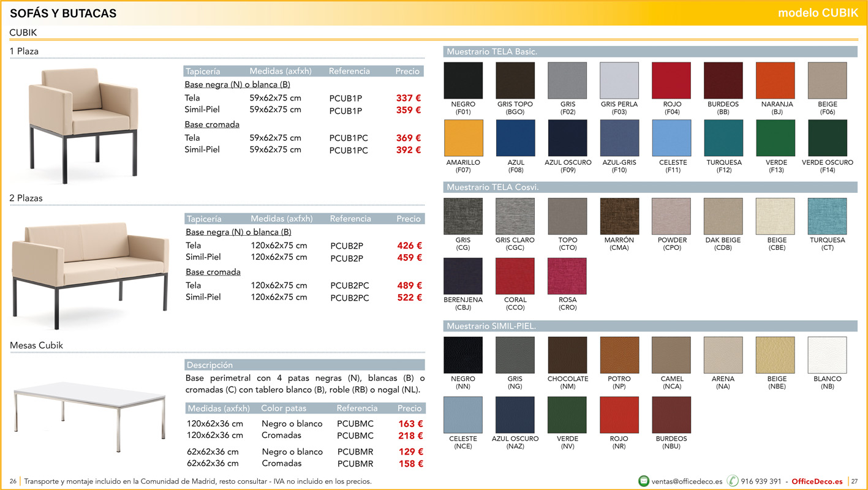This screenshot has height=490, width=868.
Task: Choose the simil-piel CELESTE (NCE) swatch
Action: (463, 415)
